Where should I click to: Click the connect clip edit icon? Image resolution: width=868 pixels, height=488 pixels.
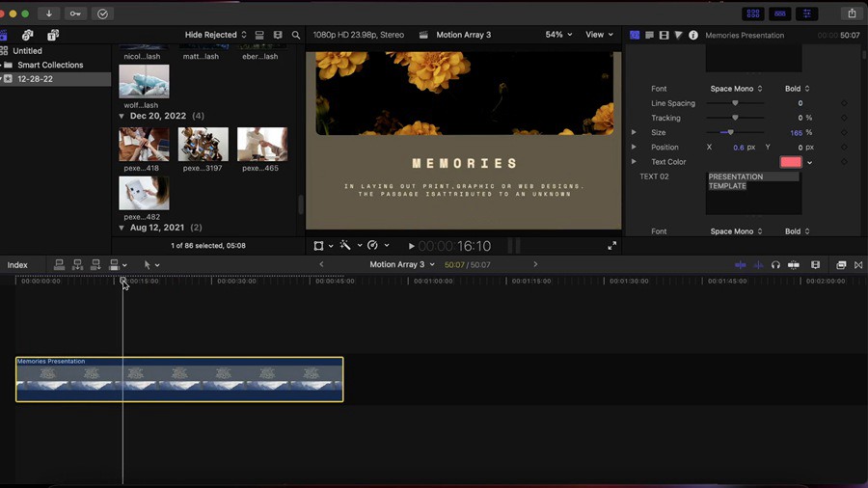pos(59,265)
